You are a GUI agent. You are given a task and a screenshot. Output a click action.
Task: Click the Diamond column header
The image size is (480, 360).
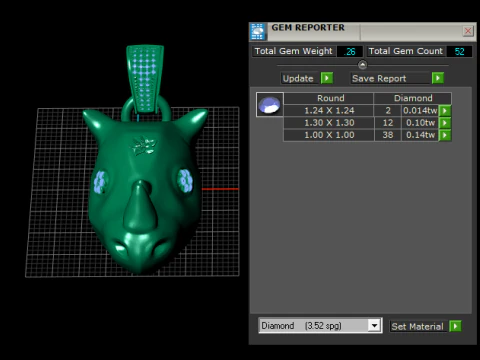tap(413, 98)
